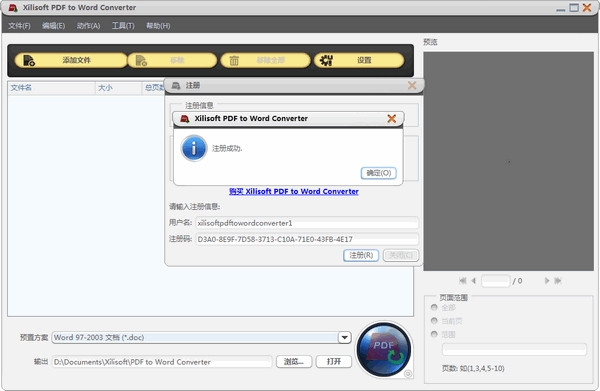Image resolution: width=600 pixels, height=391 pixels.
Task: Click the 添加文件 button
Action: tap(71, 60)
